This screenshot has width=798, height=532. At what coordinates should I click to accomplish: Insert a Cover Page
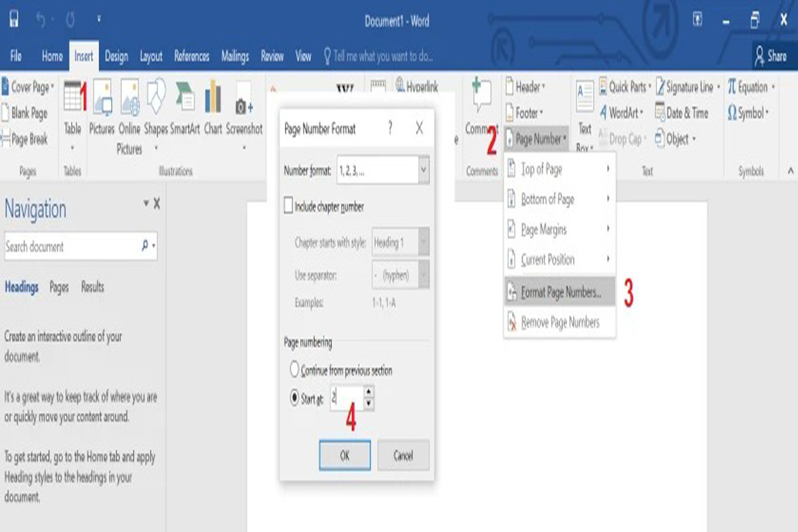28,87
